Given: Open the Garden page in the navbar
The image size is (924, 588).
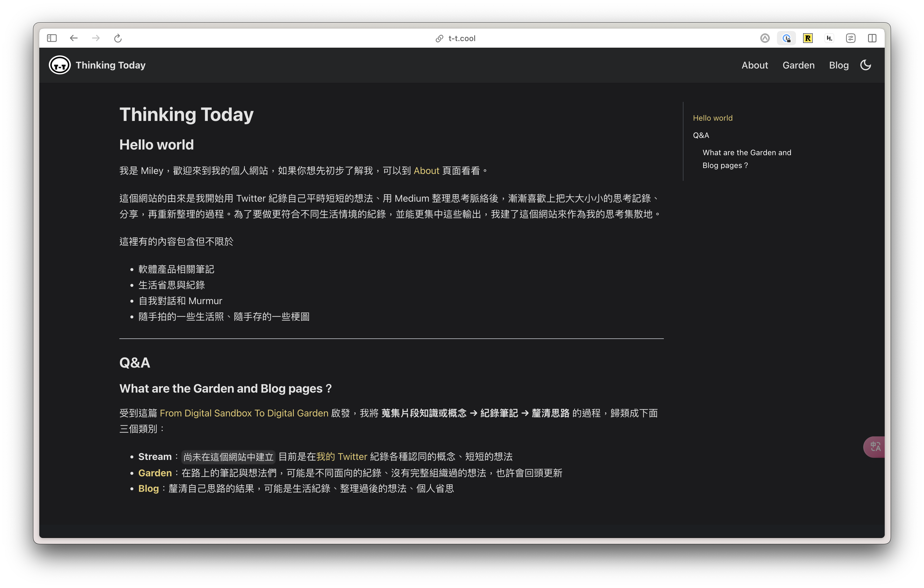Looking at the screenshot, I should [798, 65].
